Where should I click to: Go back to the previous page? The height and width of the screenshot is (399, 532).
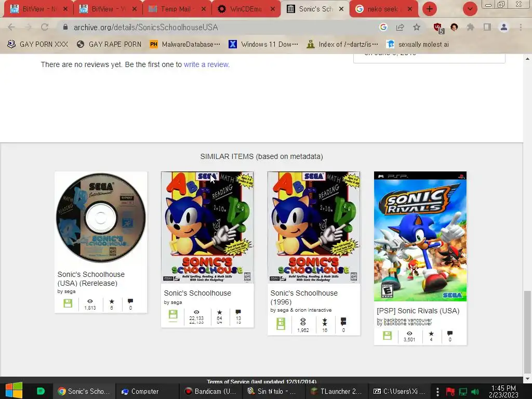(11, 27)
